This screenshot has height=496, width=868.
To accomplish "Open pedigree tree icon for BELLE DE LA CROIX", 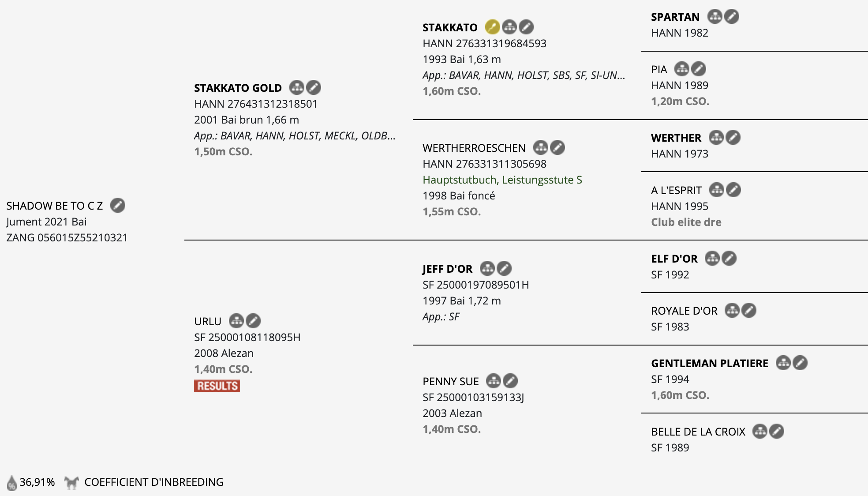I will tap(760, 431).
